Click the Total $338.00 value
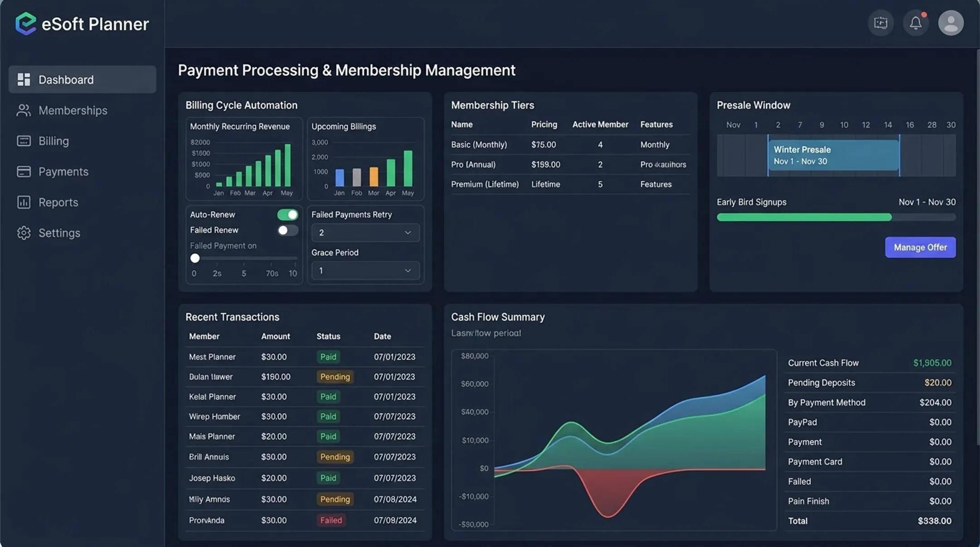980x547 pixels. click(x=935, y=521)
